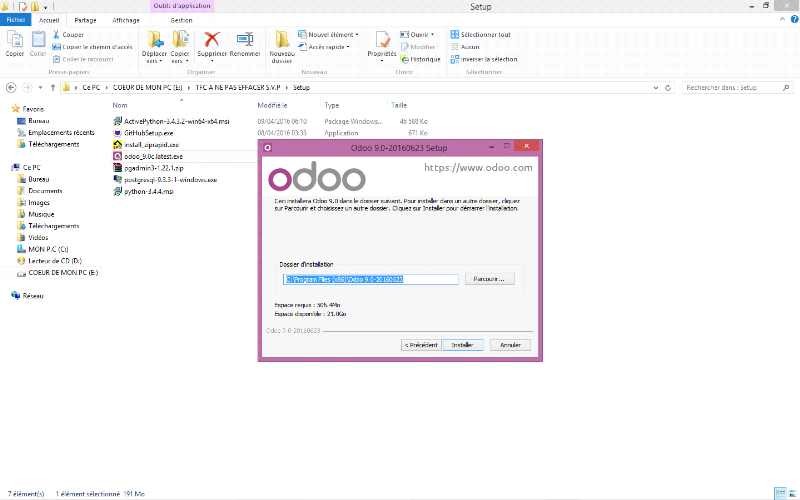Viewport: 800px width, 500px height.
Task: Click the refresh button by address bar
Action: pyautogui.click(x=668, y=88)
